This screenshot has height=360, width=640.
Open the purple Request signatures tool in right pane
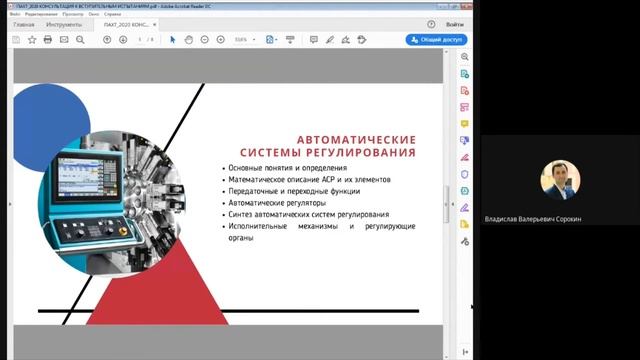click(464, 208)
